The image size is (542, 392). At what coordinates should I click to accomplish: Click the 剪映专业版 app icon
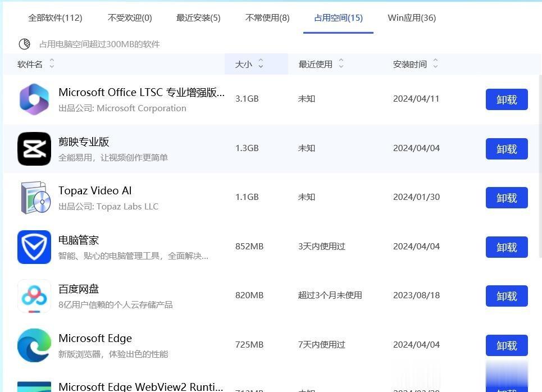point(34,149)
